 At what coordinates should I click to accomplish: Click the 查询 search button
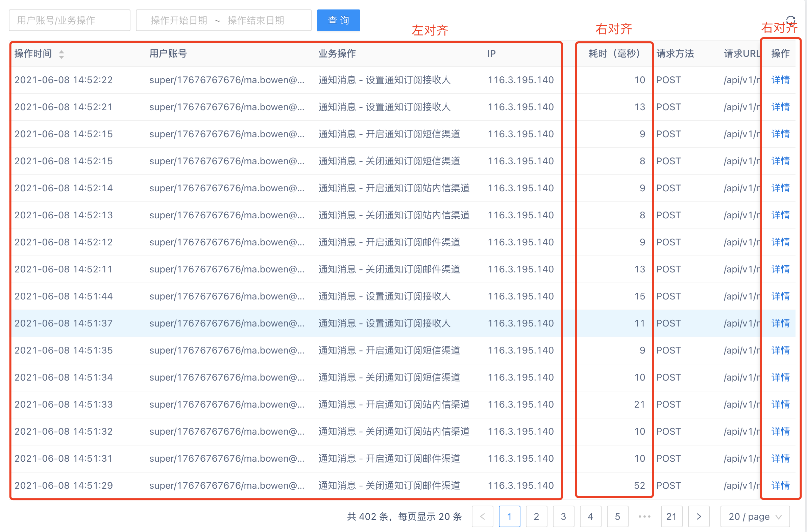pyautogui.click(x=338, y=20)
